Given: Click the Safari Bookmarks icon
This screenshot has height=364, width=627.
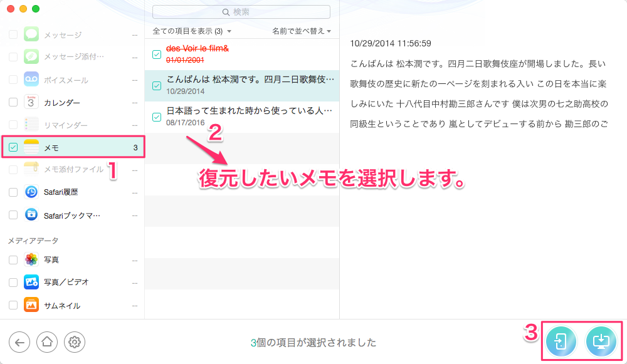Looking at the screenshot, I should [31, 215].
